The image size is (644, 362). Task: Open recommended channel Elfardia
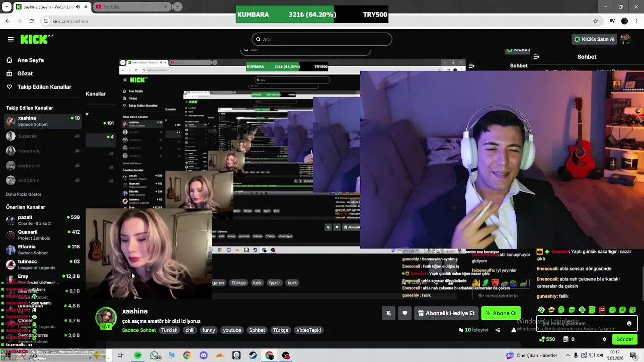(x=42, y=250)
